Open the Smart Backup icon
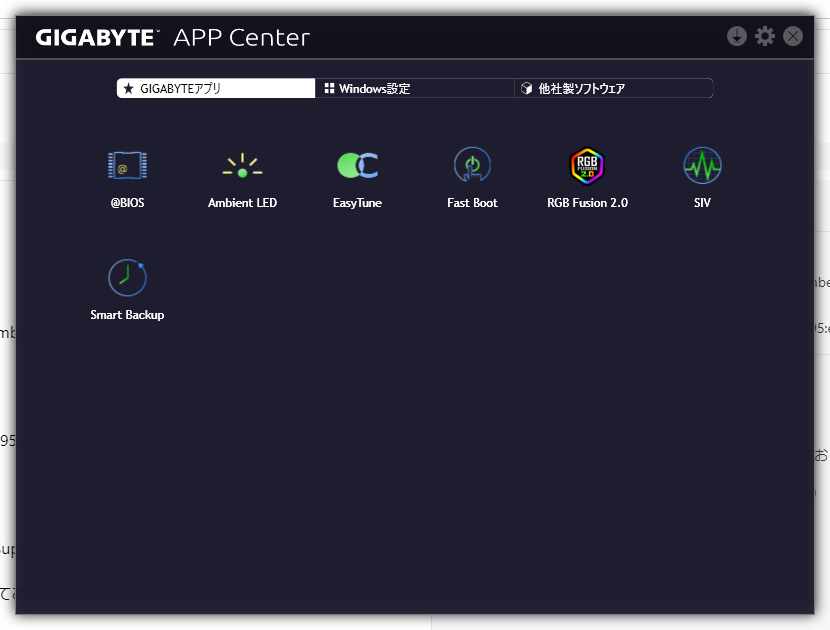Screen dimensions: 830x630 pos(127,277)
